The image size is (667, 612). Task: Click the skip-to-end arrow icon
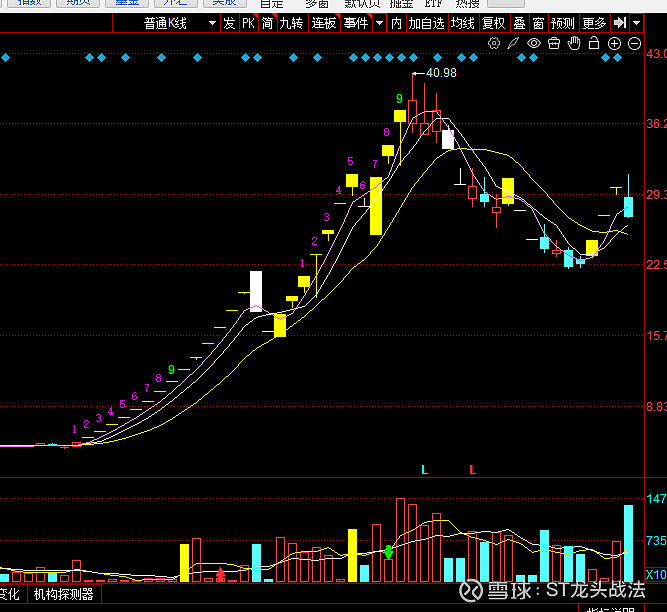pyautogui.click(x=620, y=22)
